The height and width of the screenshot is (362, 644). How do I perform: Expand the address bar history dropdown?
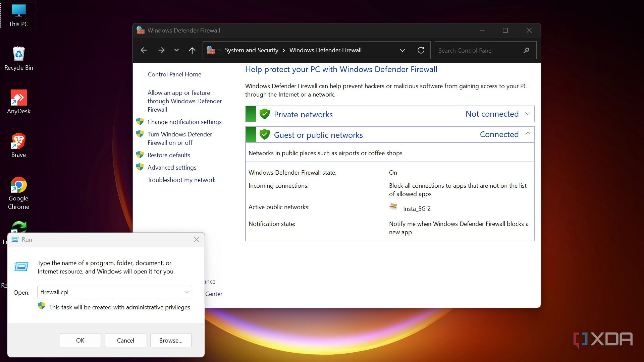click(x=402, y=50)
